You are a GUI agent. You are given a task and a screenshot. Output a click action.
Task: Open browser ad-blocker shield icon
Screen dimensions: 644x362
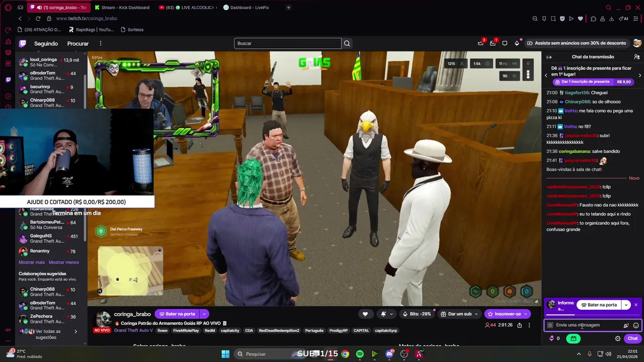pyautogui.click(x=562, y=19)
